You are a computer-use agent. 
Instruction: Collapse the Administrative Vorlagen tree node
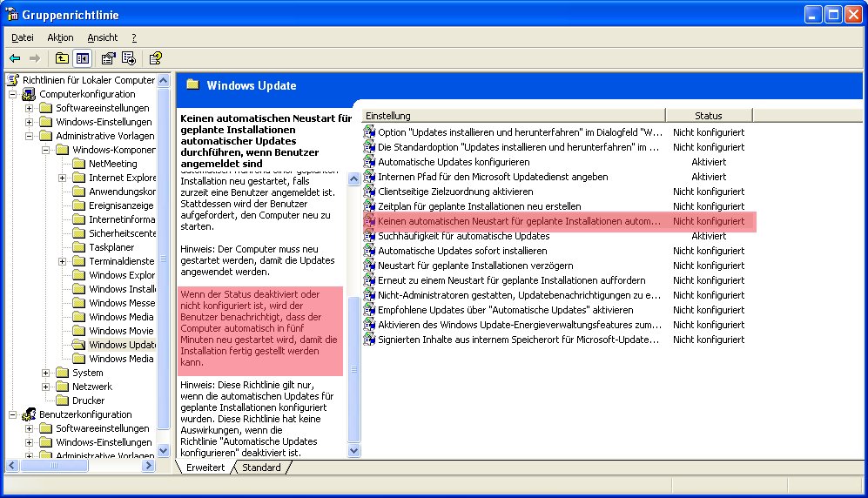tap(30, 136)
